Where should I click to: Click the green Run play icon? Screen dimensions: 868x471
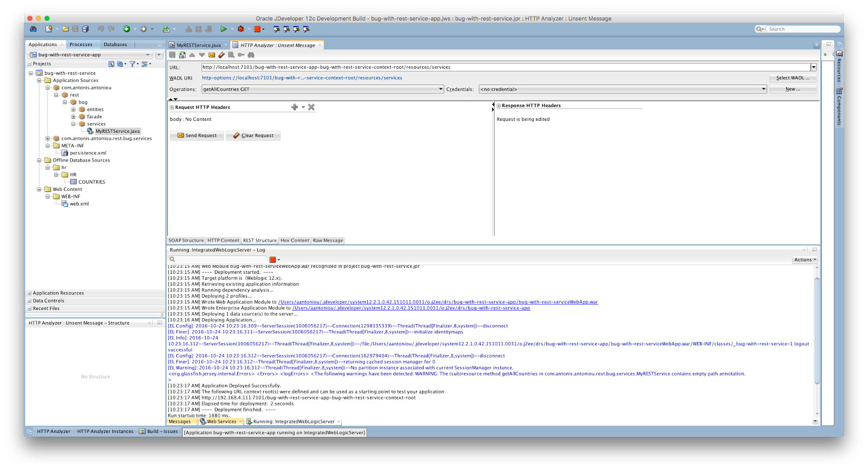[x=223, y=29]
